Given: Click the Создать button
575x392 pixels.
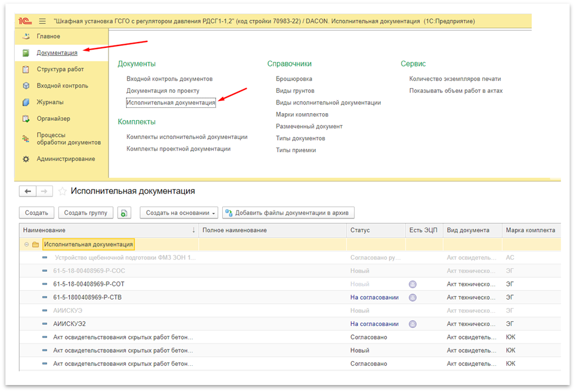Looking at the screenshot, I should click(x=37, y=213).
